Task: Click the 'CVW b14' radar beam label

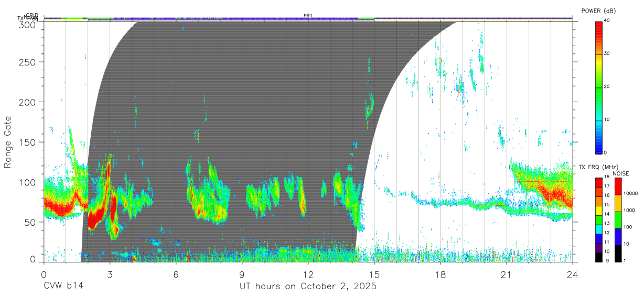Action: [x=63, y=287]
